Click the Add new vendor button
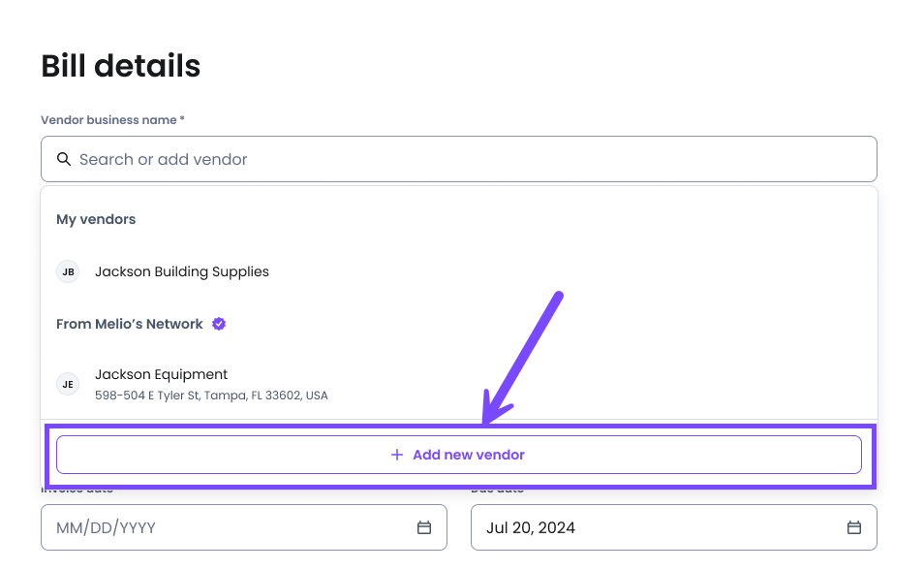The height and width of the screenshot is (570, 924). [459, 455]
